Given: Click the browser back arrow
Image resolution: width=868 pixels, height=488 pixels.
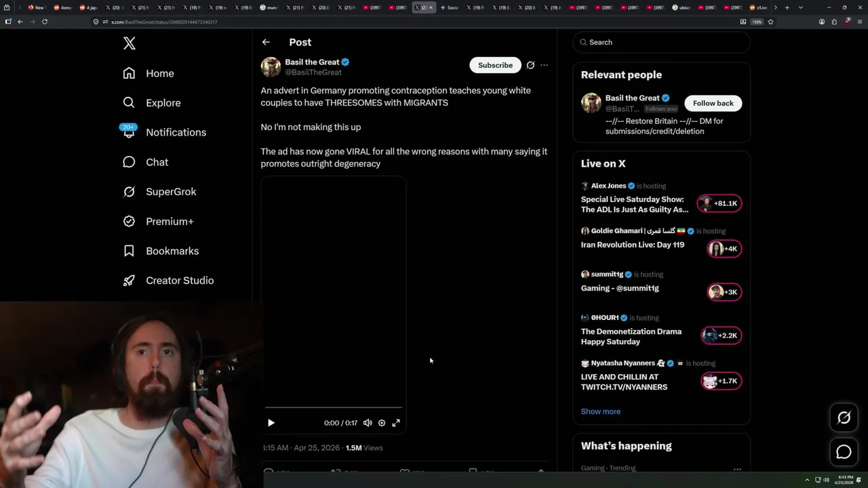Looking at the screenshot, I should click(x=20, y=22).
